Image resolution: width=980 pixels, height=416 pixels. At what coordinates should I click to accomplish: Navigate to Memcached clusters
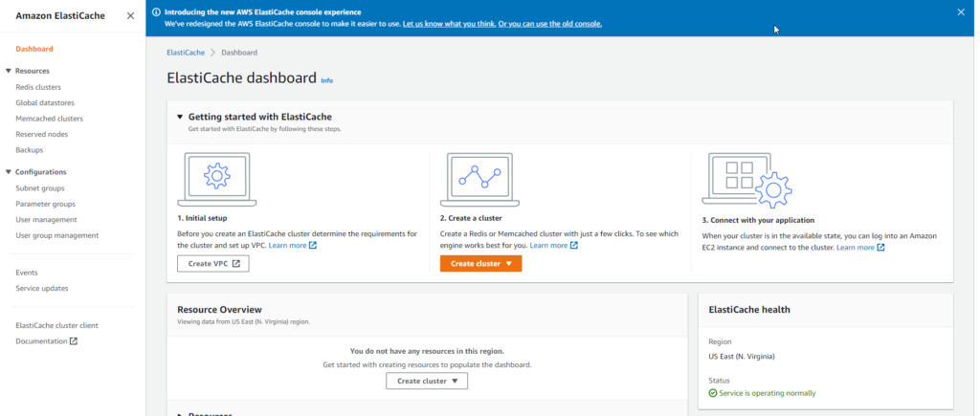(x=50, y=119)
